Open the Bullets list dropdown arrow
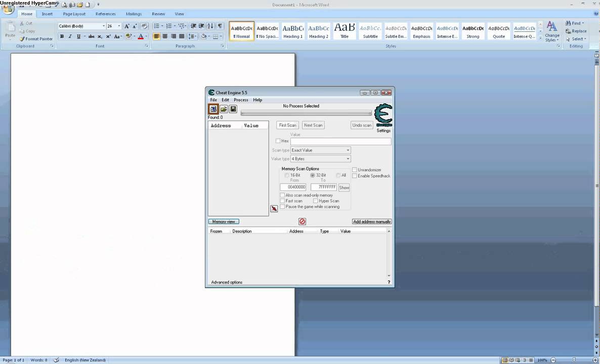600x364 pixels. tap(162, 26)
